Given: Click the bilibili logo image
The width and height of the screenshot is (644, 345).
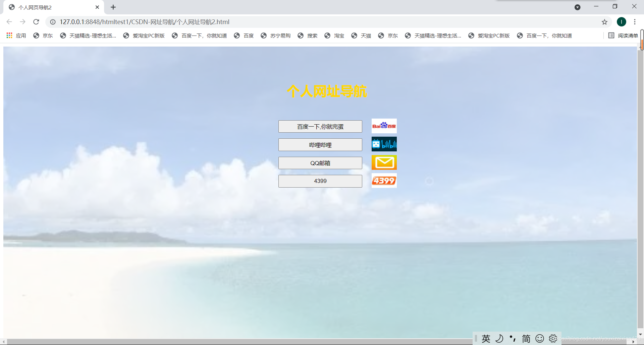Looking at the screenshot, I should coord(384,144).
